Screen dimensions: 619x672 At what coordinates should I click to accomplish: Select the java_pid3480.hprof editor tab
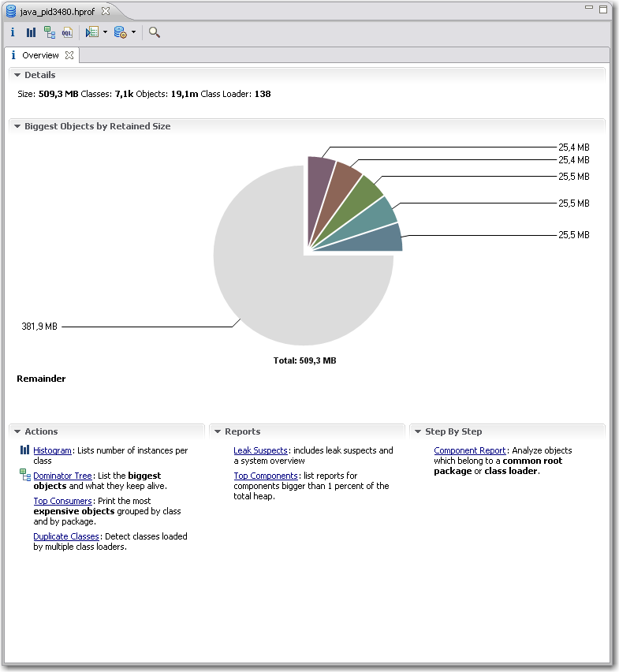click(53, 11)
